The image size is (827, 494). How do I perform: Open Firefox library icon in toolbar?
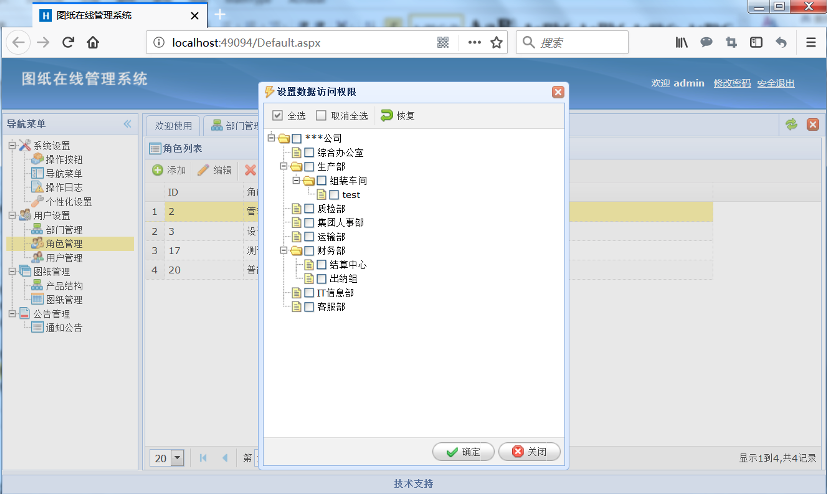point(682,42)
